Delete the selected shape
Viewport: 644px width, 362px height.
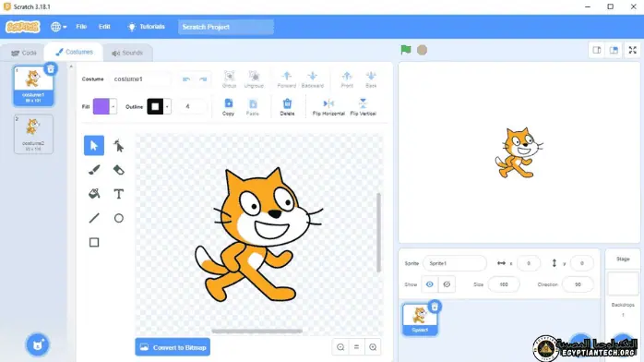tap(287, 107)
